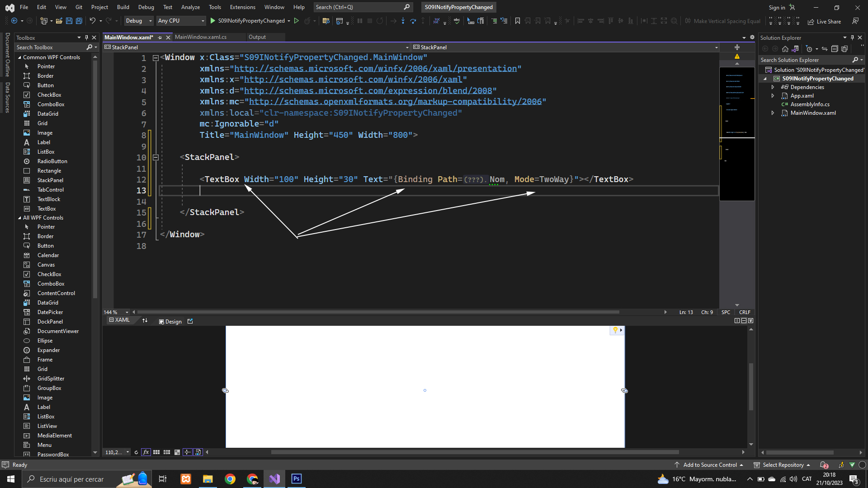This screenshot has width=868, height=488.
Task: Click the Live Share icon
Action: 811,21
